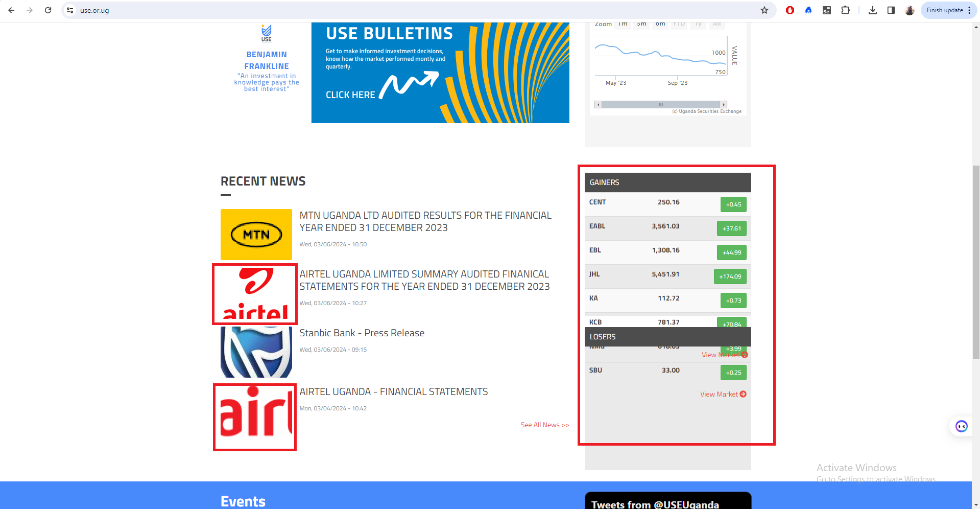Click the +0.45 change badge
The image size is (980, 509).
pos(733,204)
